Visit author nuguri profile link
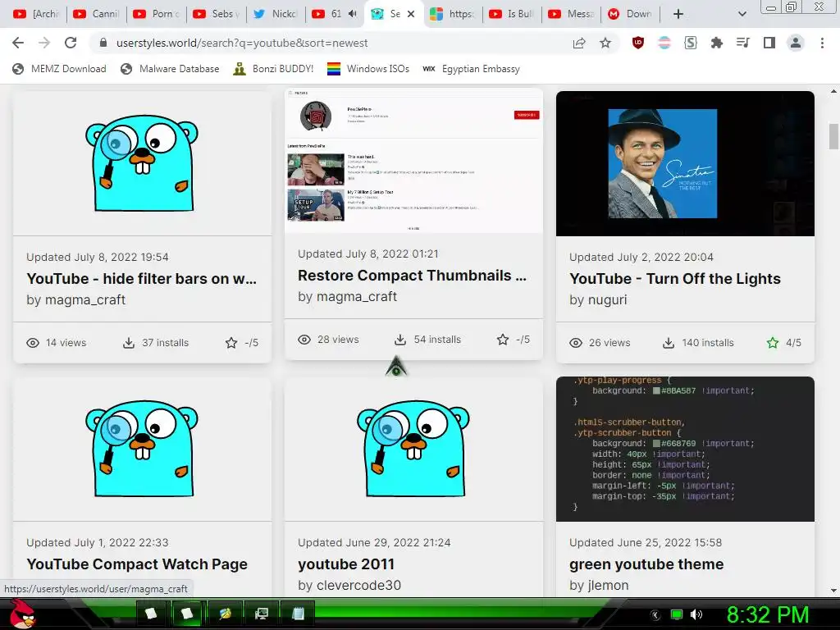This screenshot has height=630, width=840. [607, 300]
